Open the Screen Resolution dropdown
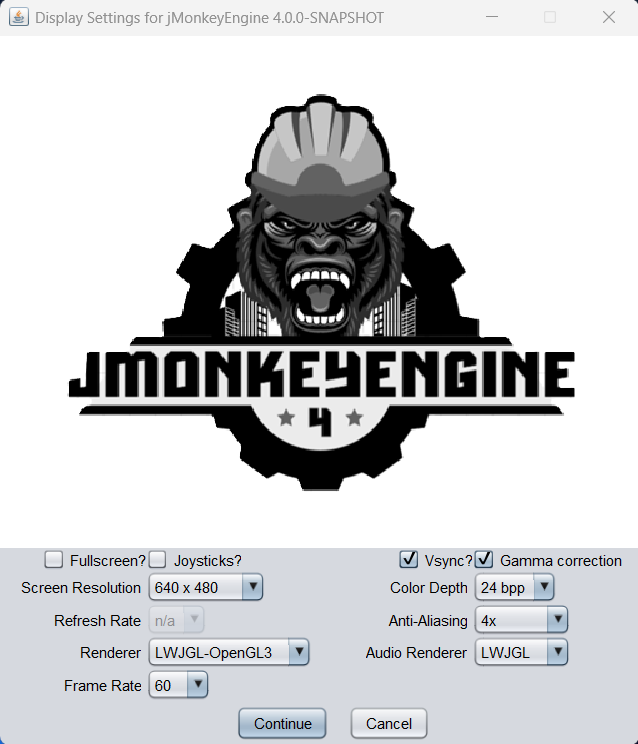 tap(205, 587)
